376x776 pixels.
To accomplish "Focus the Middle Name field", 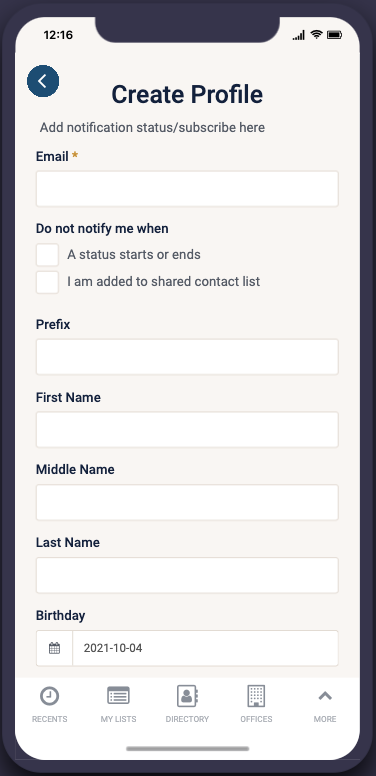I will [187, 502].
